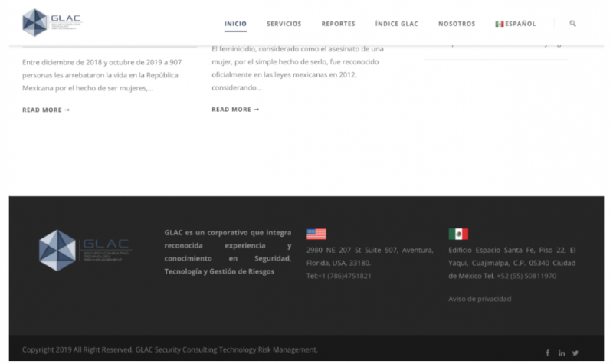This screenshot has height=364, width=613.
Task: Click the GLAC logo in the footer
Action: tap(84, 250)
